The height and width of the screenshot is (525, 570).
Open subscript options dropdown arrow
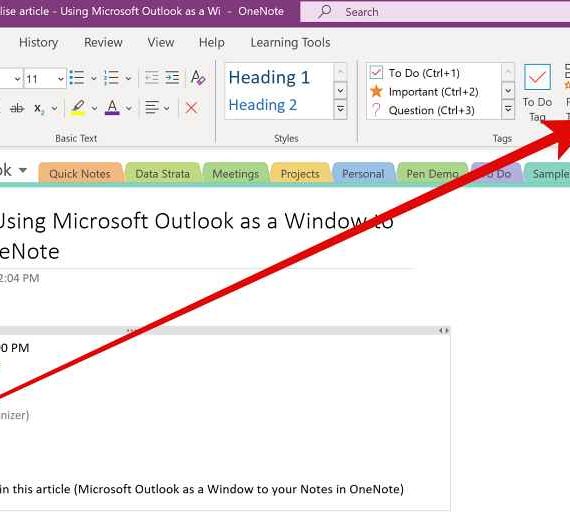pos(55,108)
